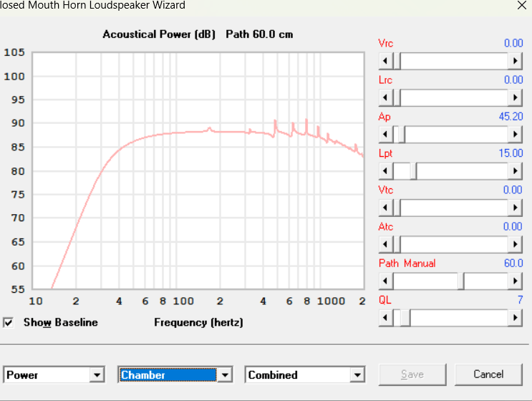Click the Cancel button

(x=488, y=375)
